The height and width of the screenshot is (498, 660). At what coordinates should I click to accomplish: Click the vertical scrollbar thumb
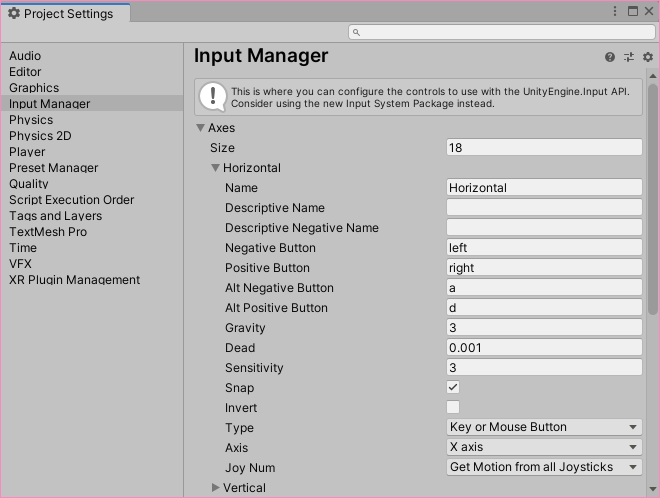653,199
